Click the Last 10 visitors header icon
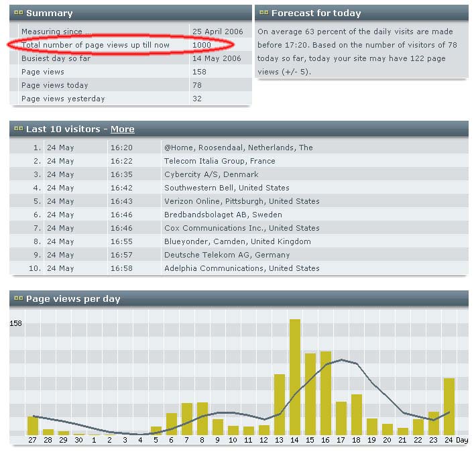 pos(18,129)
